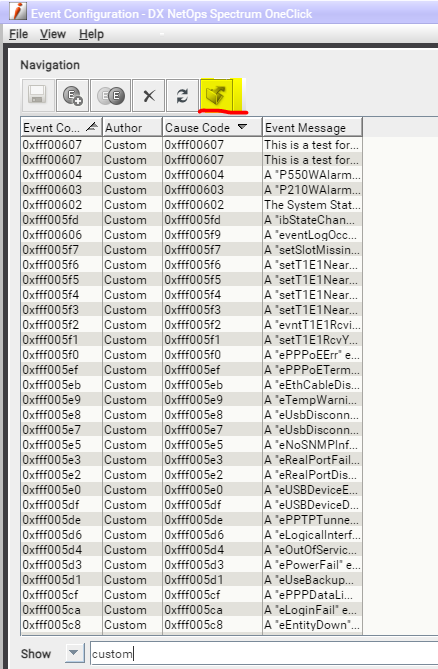
Task: Open the View menu
Action: (53, 34)
